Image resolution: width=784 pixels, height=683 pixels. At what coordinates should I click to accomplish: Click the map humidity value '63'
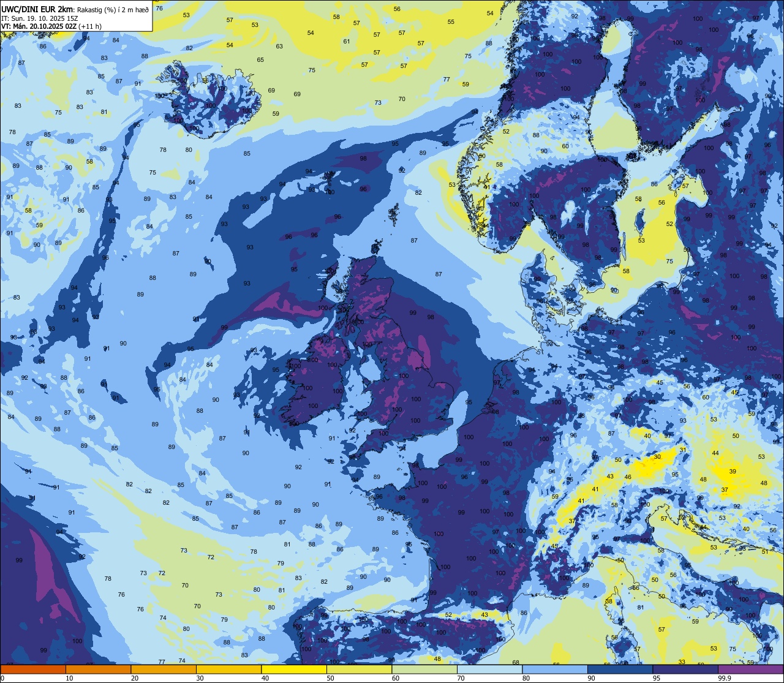pyautogui.click(x=279, y=46)
